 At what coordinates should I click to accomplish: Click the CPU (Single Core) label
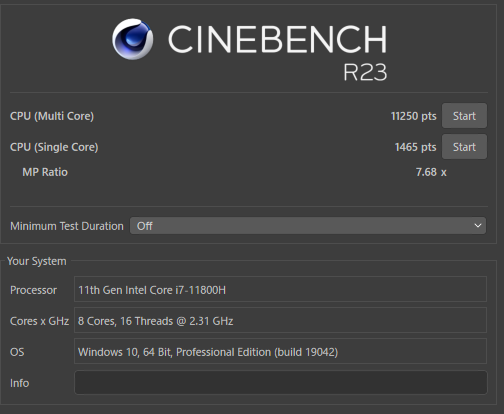pyautogui.click(x=54, y=147)
